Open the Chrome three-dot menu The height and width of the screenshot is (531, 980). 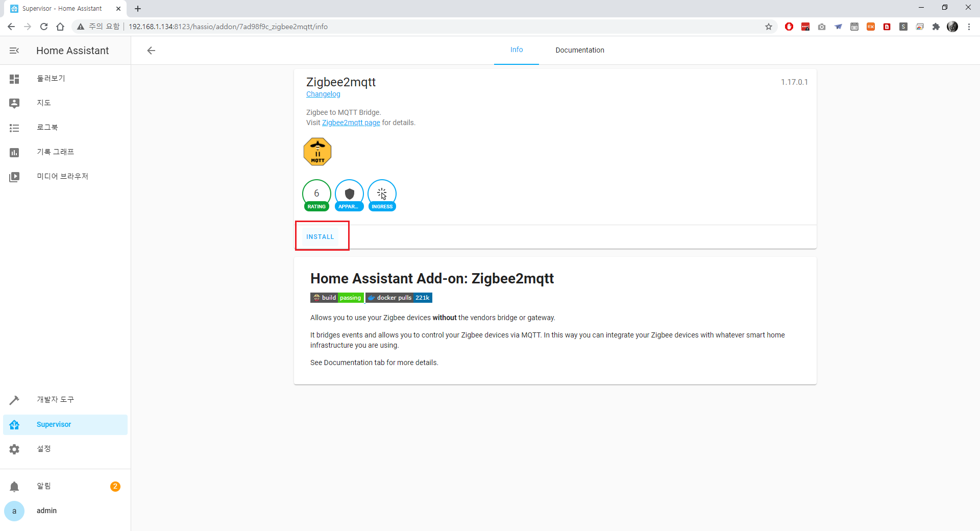969,27
